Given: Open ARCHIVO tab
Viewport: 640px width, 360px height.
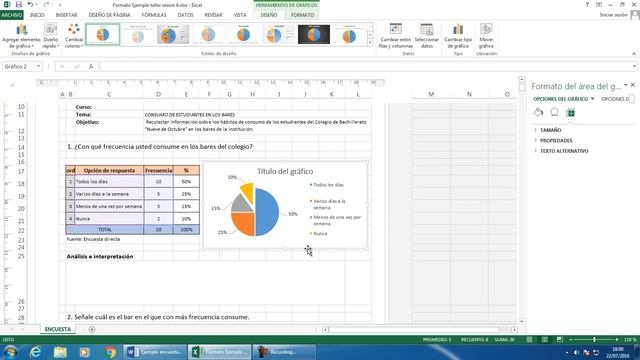Looking at the screenshot, I should [11, 15].
